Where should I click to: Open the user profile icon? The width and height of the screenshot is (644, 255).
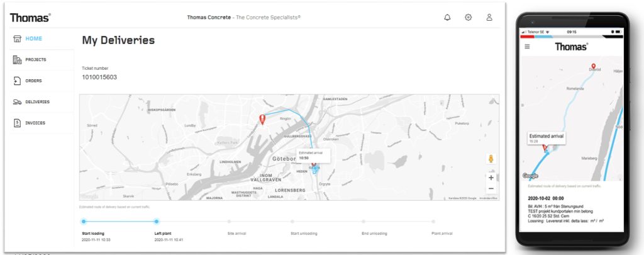489,18
